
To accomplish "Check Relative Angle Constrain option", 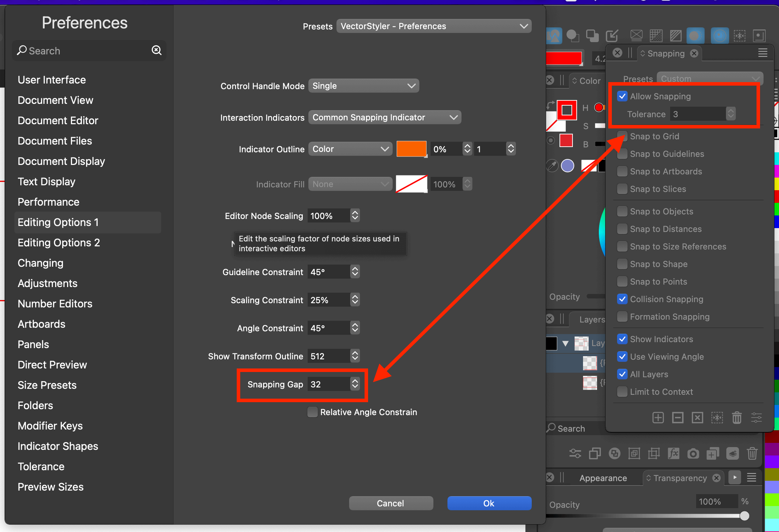I will [x=312, y=412].
